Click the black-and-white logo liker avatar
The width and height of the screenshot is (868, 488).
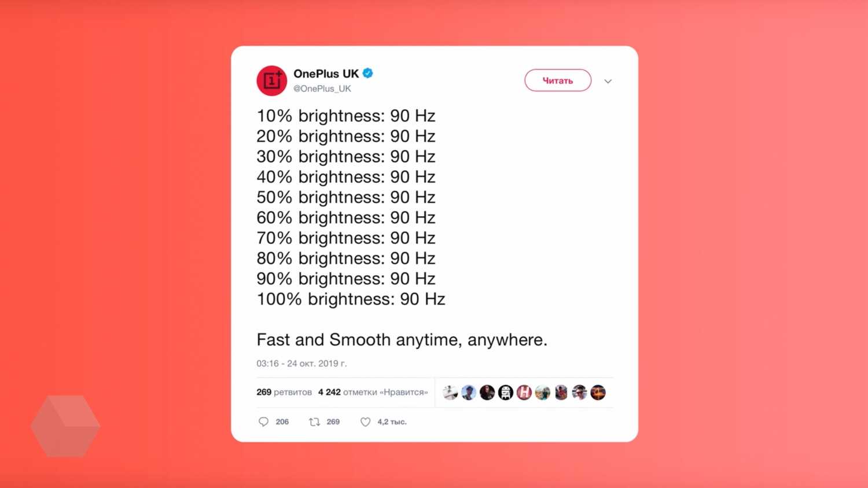(505, 393)
